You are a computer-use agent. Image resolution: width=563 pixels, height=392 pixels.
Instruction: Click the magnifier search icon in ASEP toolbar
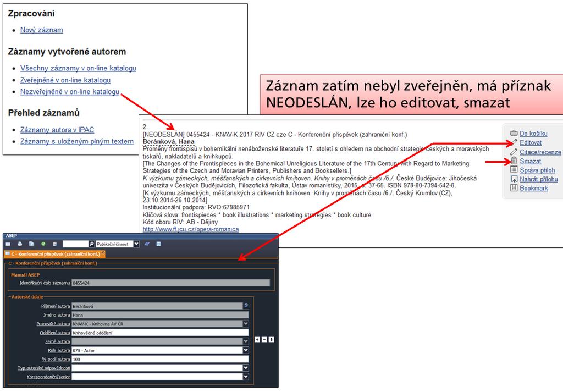click(x=92, y=244)
